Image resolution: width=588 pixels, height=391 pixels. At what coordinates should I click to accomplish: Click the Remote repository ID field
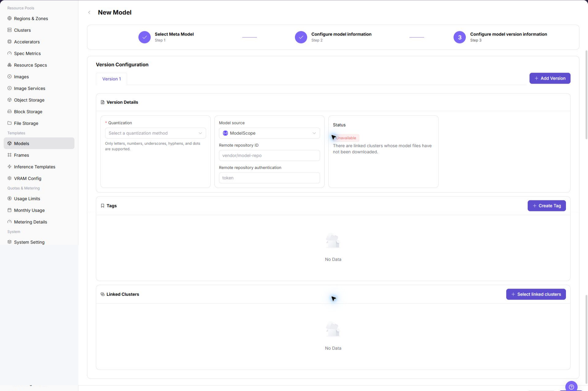coord(269,155)
